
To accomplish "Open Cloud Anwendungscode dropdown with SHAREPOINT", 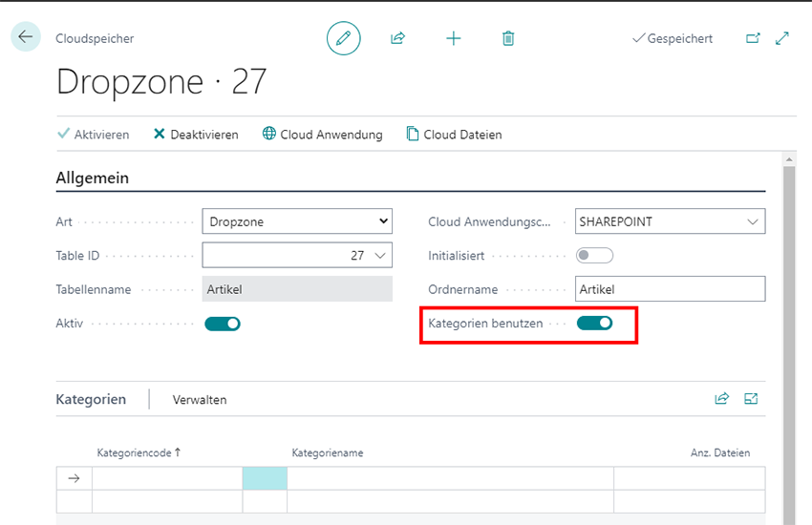I will (x=670, y=221).
